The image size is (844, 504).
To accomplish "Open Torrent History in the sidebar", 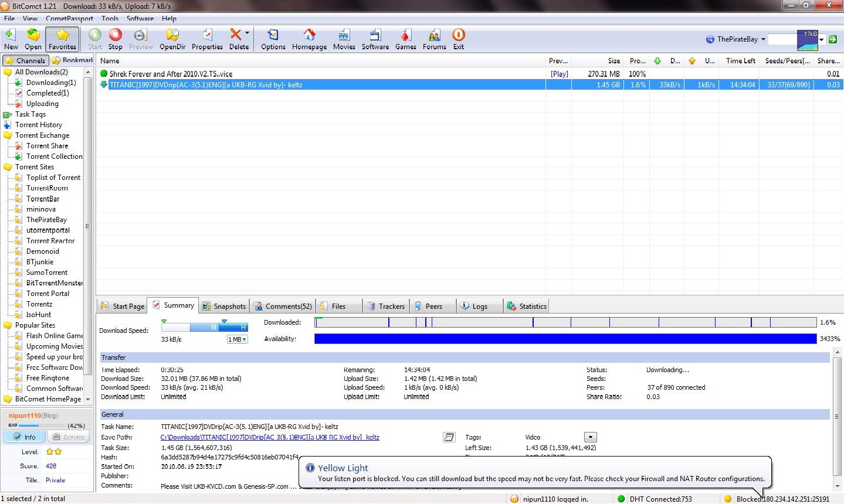I will click(x=39, y=125).
